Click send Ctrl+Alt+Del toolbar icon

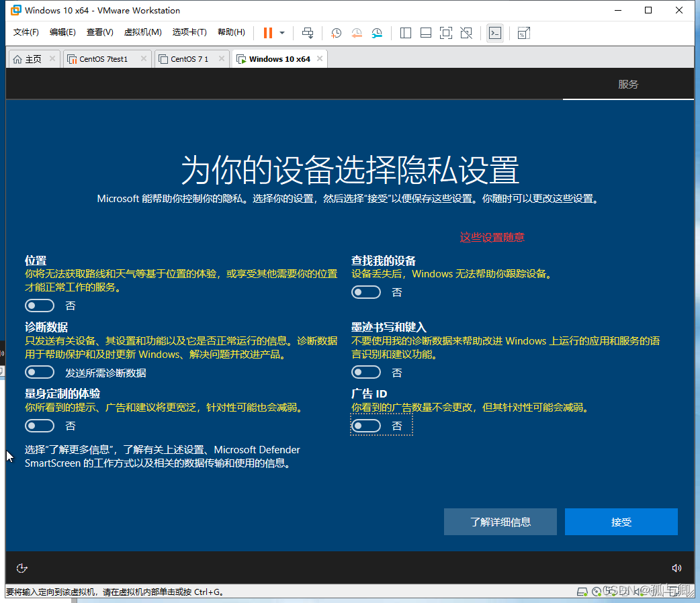coord(308,33)
